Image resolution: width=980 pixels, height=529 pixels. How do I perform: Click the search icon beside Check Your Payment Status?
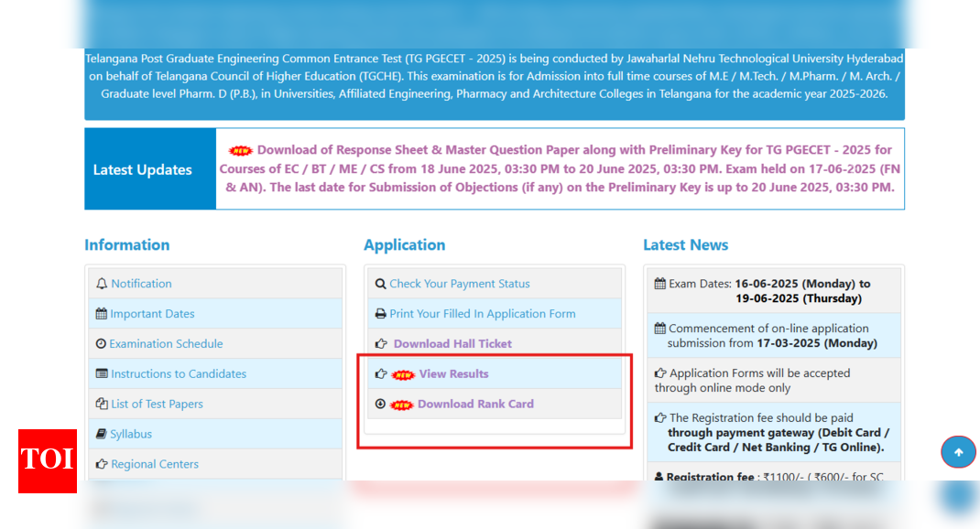pos(380,284)
